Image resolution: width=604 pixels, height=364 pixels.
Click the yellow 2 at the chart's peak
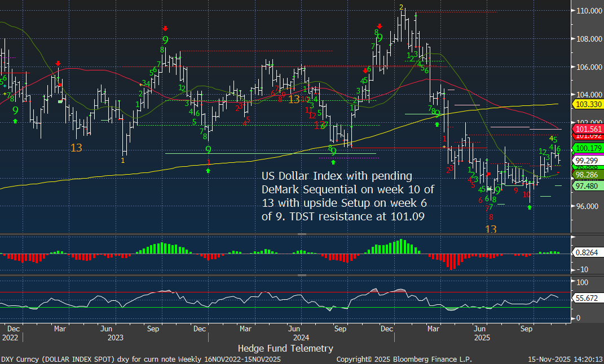[401, 7]
